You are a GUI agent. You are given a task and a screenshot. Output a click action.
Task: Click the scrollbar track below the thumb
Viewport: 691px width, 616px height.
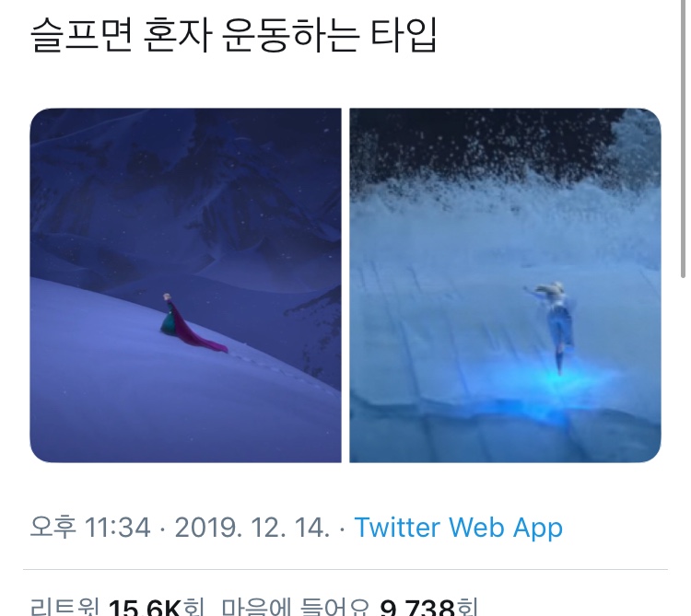(x=683, y=440)
